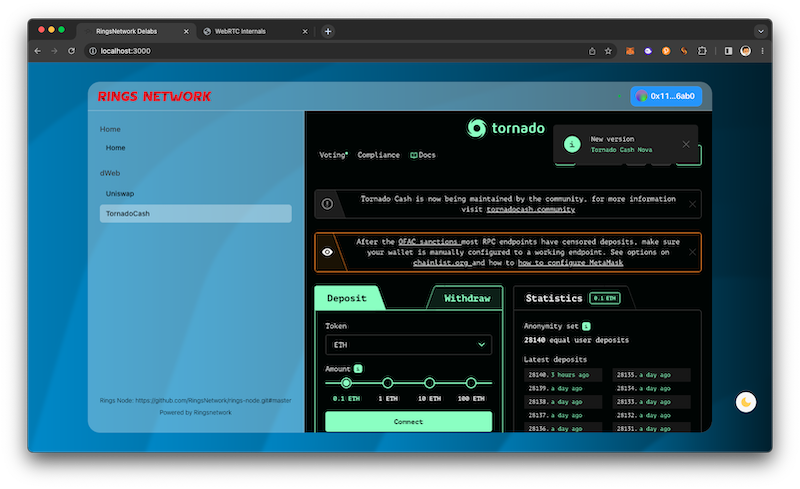Toggle the browser side panel
The image size is (800, 489).
click(729, 51)
